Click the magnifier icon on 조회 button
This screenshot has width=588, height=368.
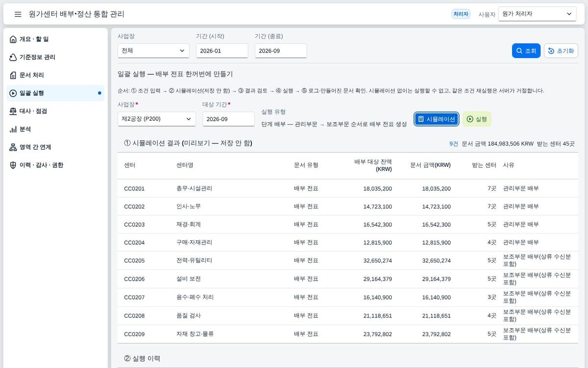coord(519,51)
